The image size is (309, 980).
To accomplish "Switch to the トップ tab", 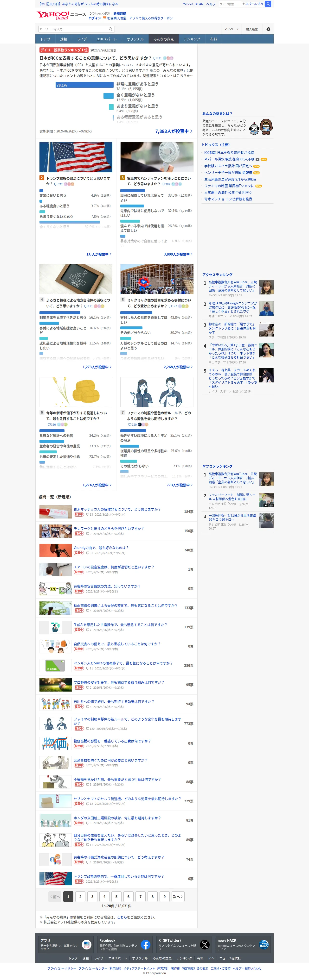I will (45, 39).
